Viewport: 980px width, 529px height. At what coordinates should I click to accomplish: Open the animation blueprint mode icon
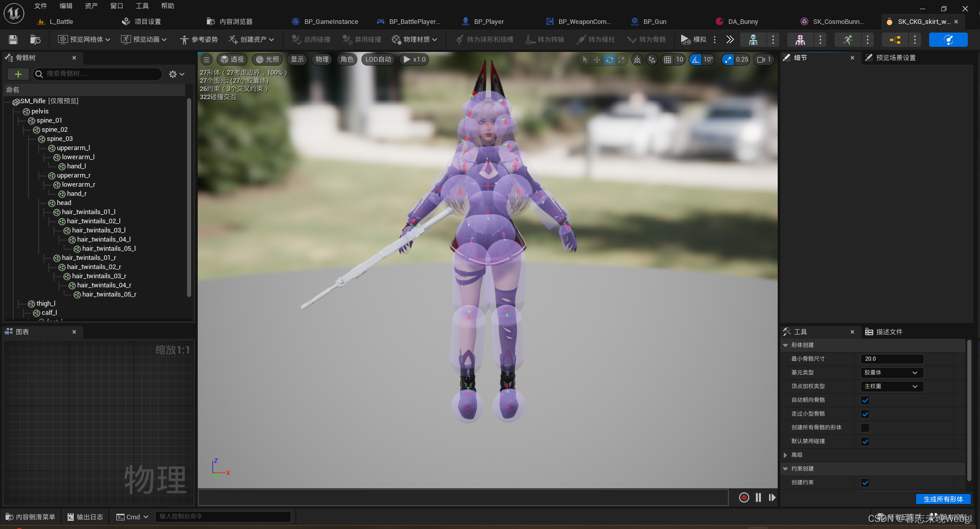coord(895,40)
